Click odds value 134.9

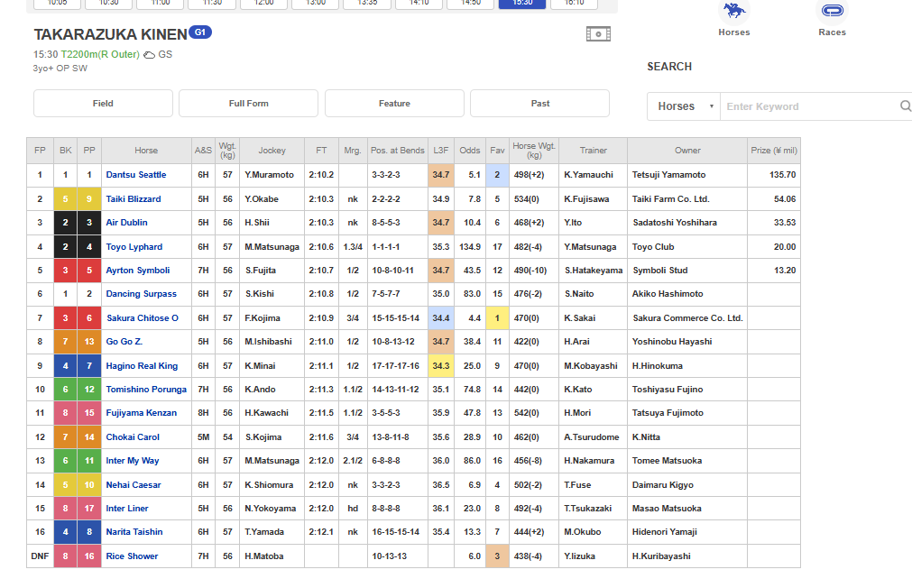470,246
